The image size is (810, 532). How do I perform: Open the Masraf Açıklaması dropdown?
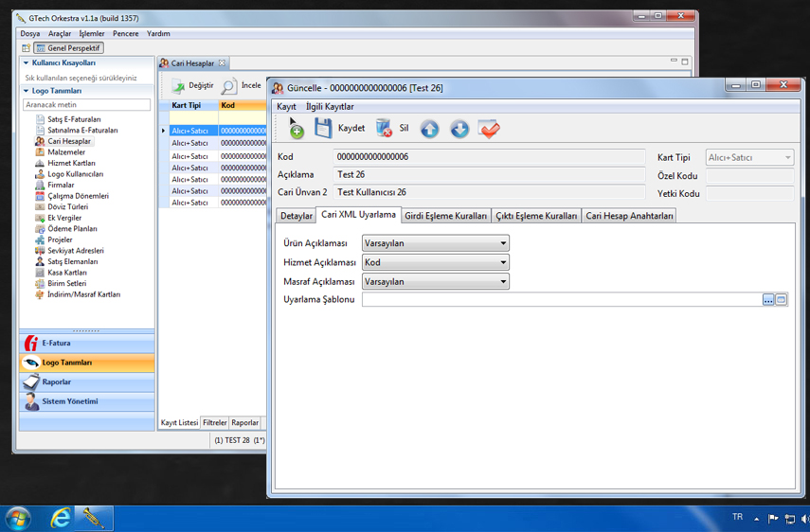click(x=435, y=282)
